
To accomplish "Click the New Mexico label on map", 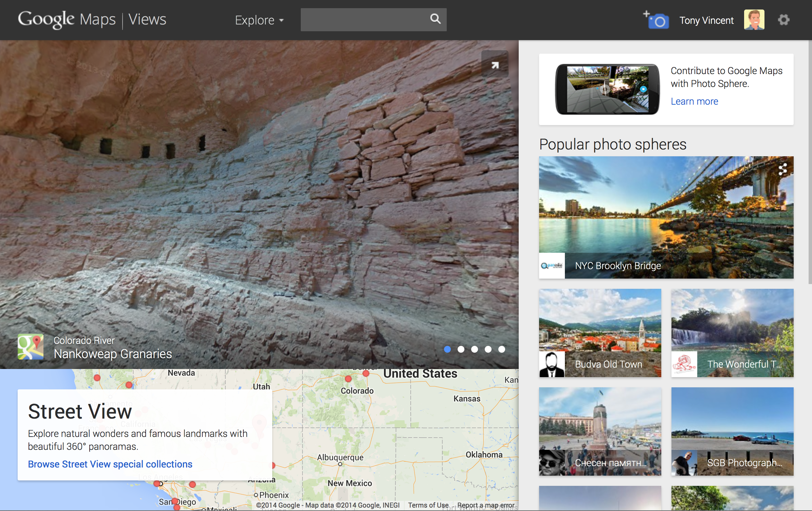I will coord(350,483).
